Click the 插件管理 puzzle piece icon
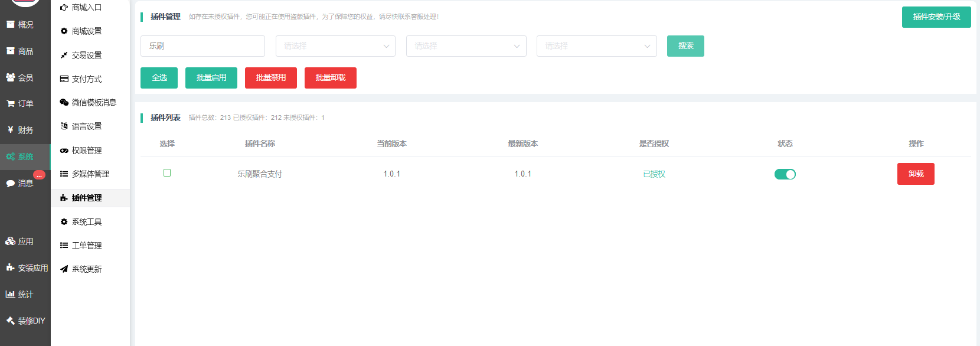The height and width of the screenshot is (346, 980). (64, 198)
